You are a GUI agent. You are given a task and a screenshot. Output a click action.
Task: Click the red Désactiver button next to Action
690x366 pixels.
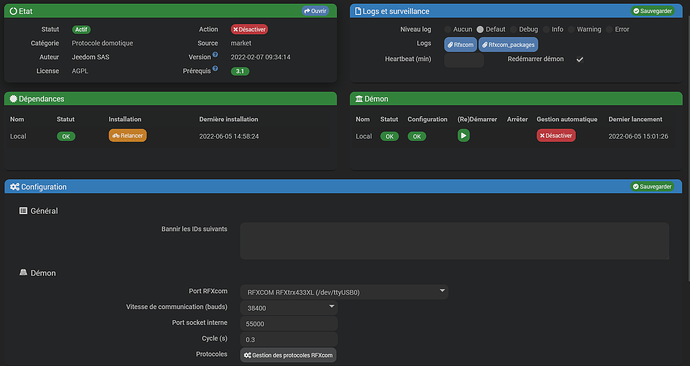250,29
